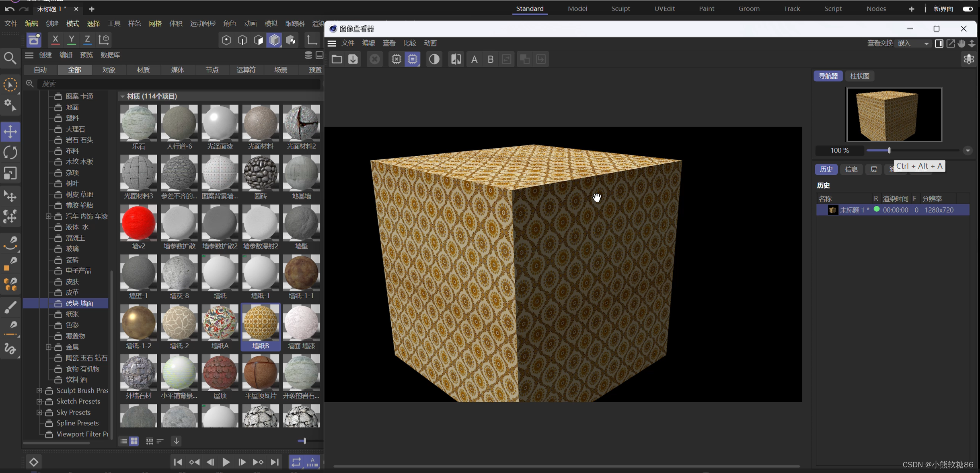The width and height of the screenshot is (980, 473).
Task: Click the save image download icon
Action: [x=353, y=59]
